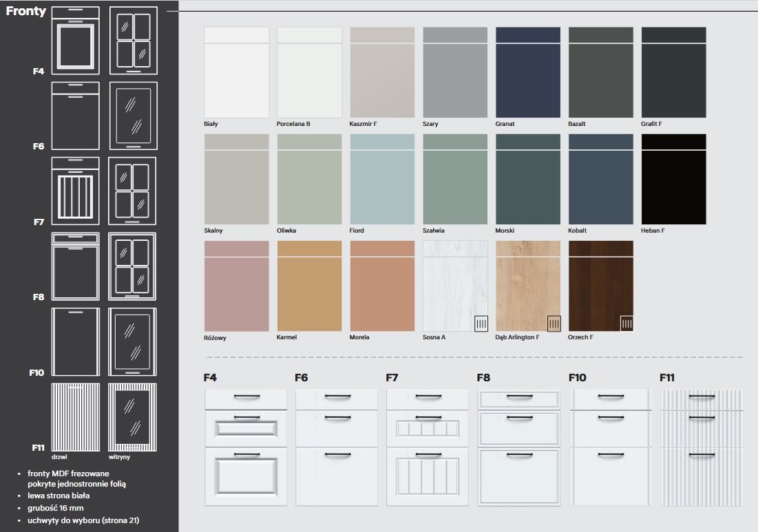Viewport: 758px width, 532px height.
Task: Open the F4 drawer front preview
Action: coord(245,447)
